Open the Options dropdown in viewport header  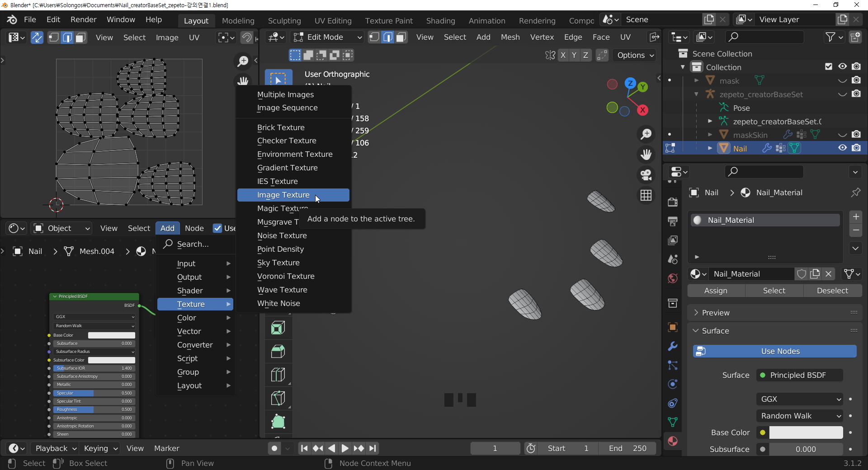pos(635,55)
